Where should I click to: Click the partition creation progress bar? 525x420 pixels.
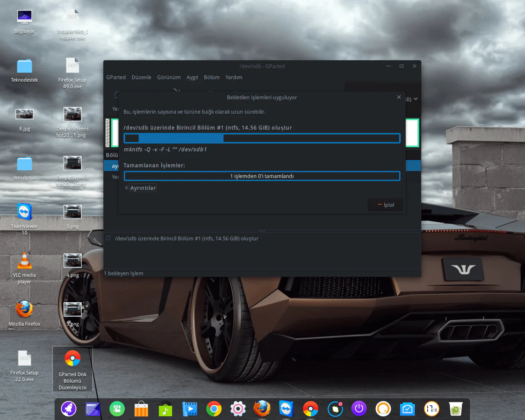pyautogui.click(x=262, y=138)
